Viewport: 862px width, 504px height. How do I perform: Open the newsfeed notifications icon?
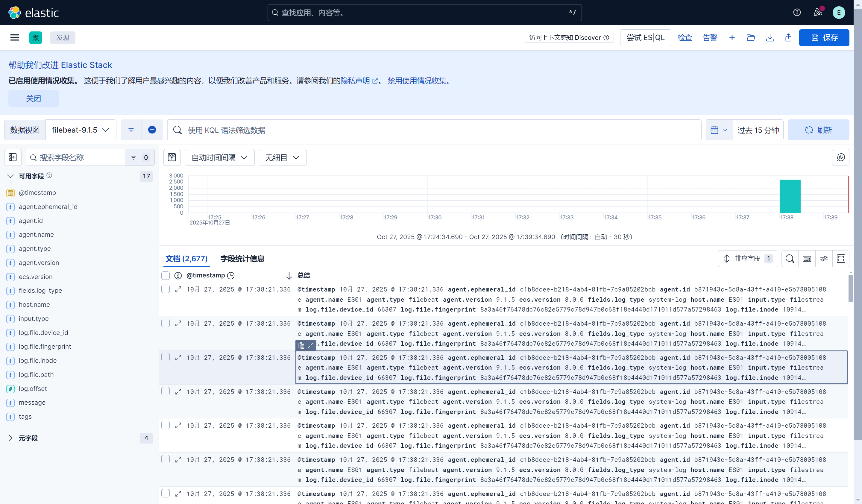pyautogui.click(x=817, y=13)
